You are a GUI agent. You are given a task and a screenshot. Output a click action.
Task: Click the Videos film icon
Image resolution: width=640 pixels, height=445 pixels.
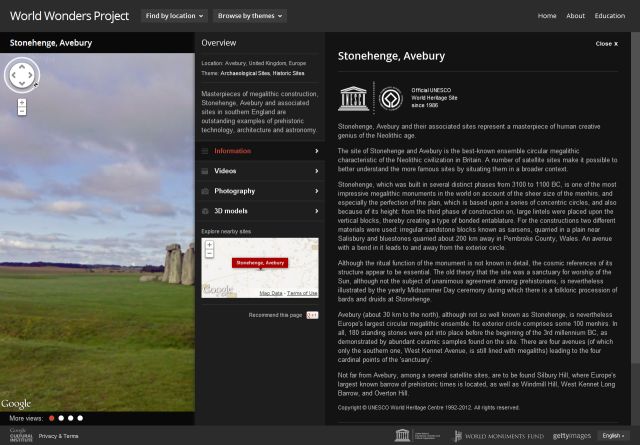pos(205,171)
